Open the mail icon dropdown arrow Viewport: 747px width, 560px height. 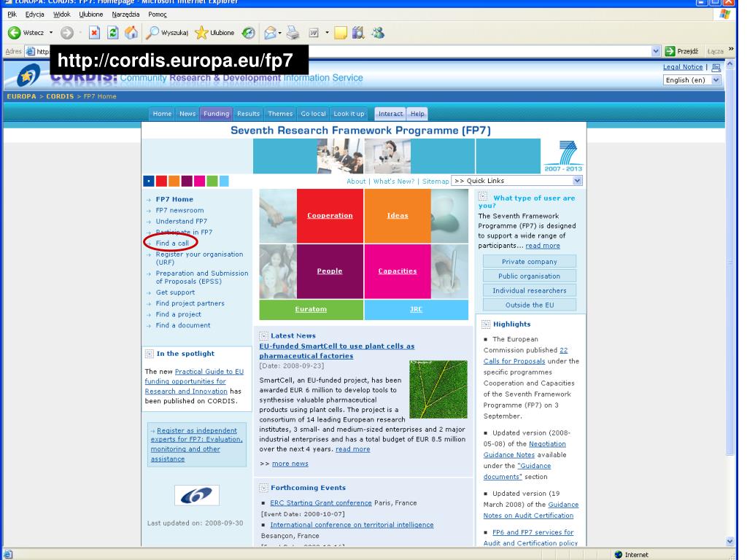click(279, 32)
